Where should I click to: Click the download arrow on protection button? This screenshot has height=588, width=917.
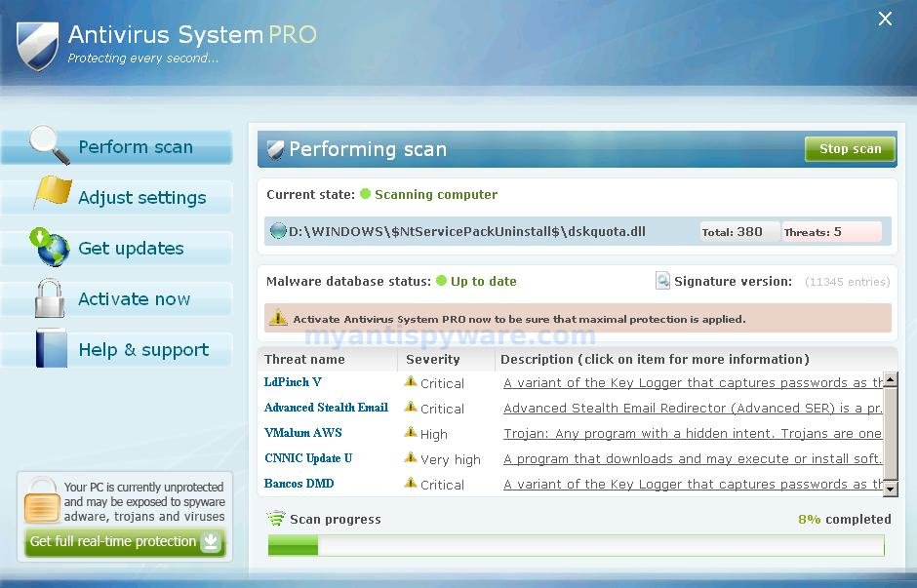(x=211, y=541)
